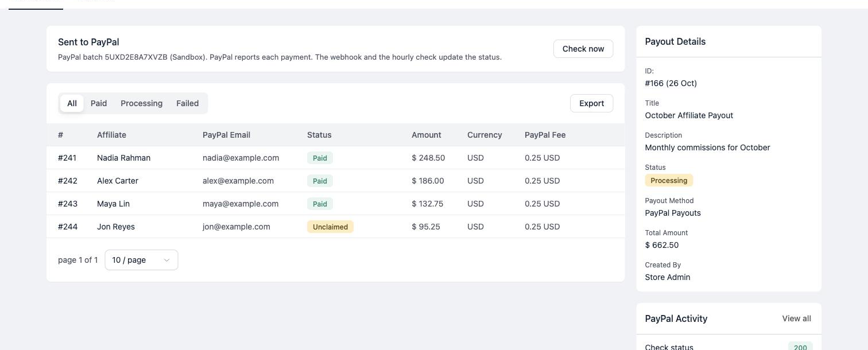This screenshot has height=350, width=868.
Task: Click amount $ 186.00
Action: 428,181
